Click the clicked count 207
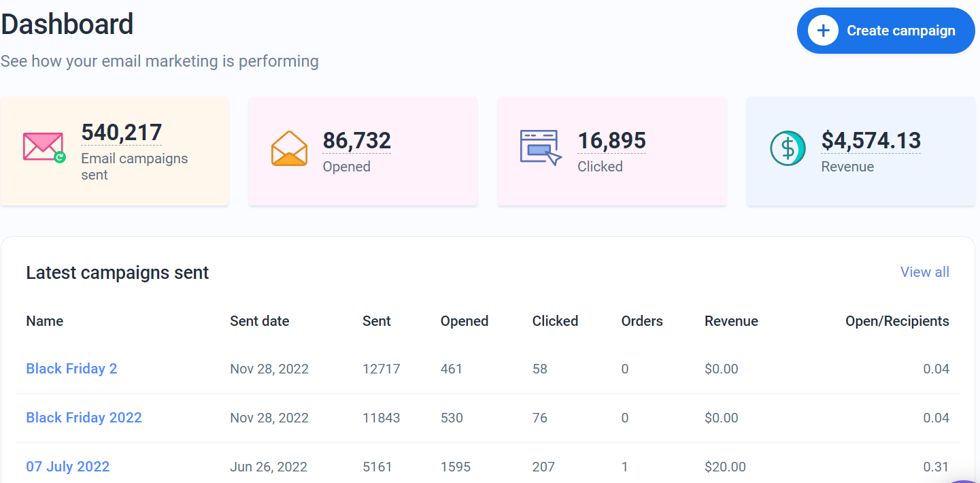Screen dimensions: 980x483 click(543, 467)
